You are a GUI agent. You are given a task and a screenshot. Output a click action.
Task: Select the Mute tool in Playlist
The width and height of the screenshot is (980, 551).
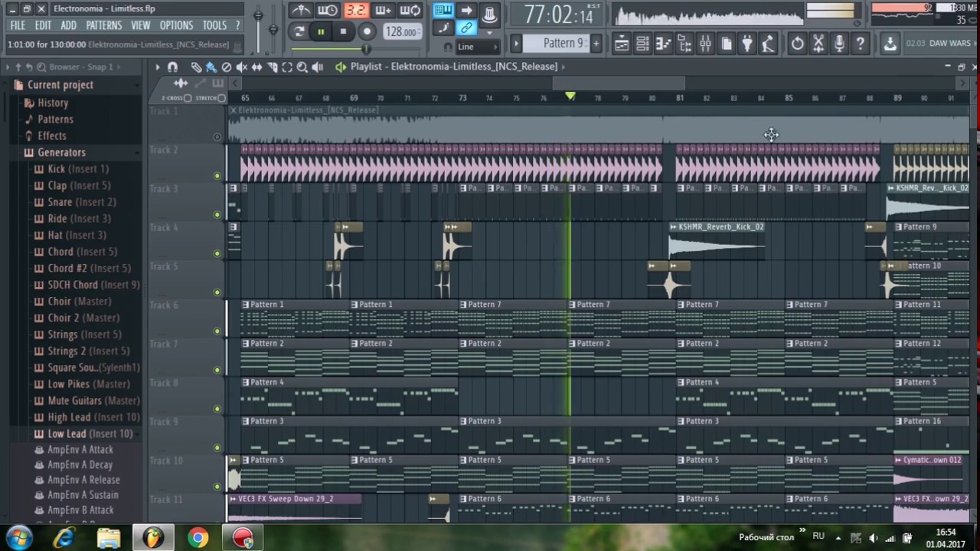(x=241, y=67)
